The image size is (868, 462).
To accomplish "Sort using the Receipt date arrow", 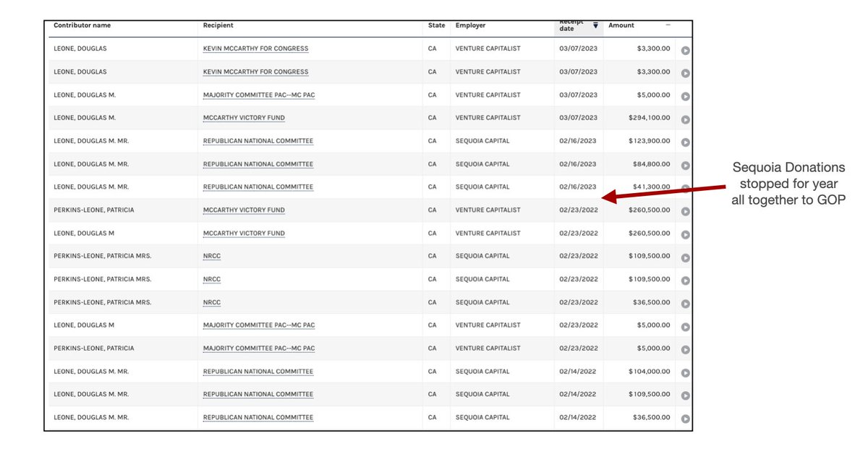I will 595,25.
